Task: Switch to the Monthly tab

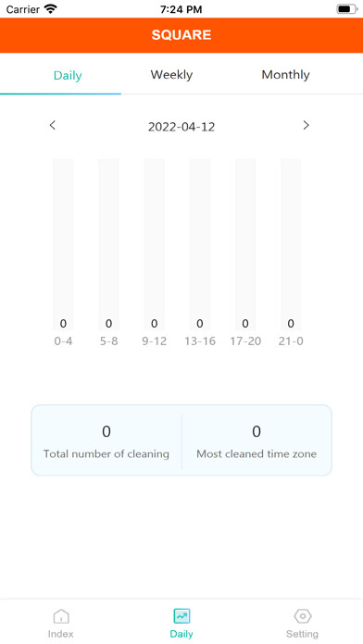Action: pyautogui.click(x=286, y=75)
